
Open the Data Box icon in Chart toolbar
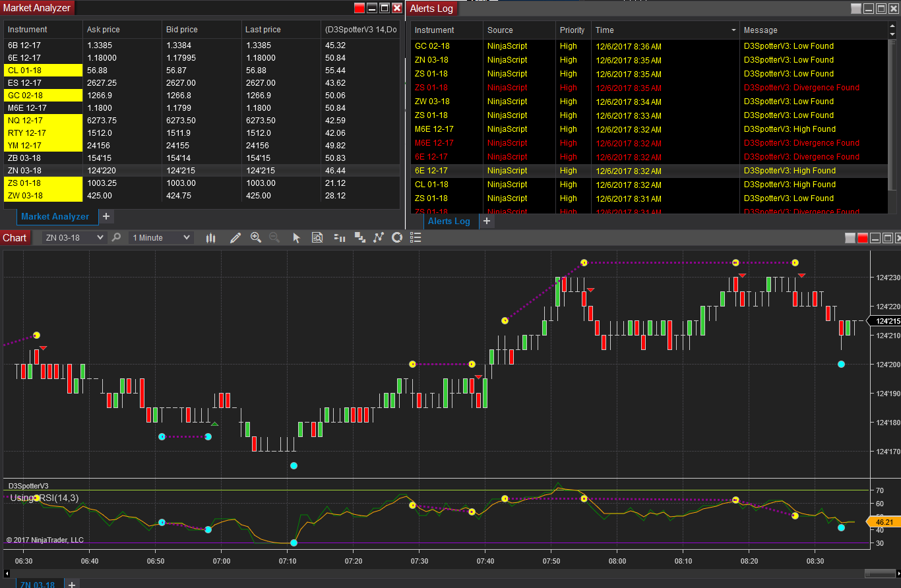[x=317, y=238]
